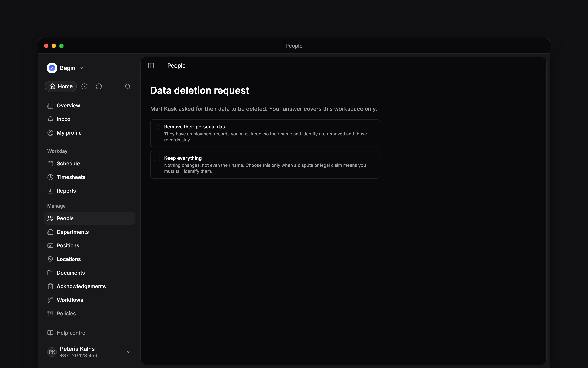Toggle the sidebar panel icon

click(151, 66)
